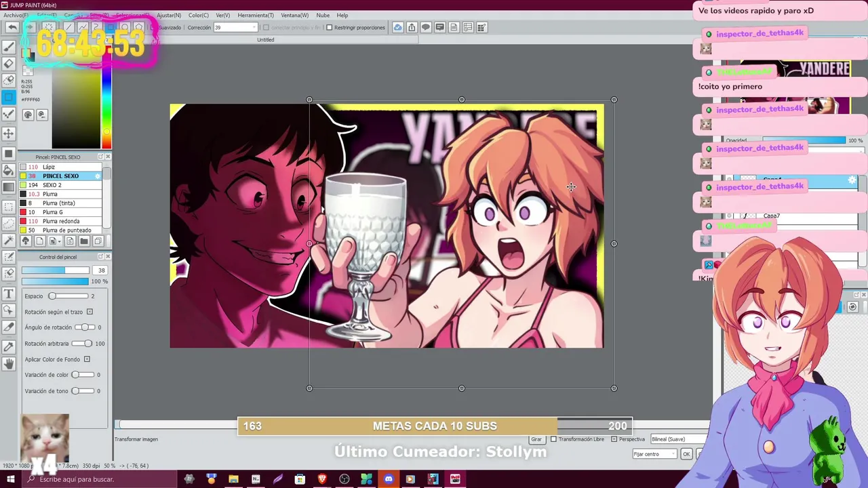Toggle Aplicar Color de Fondo checkbox
The width and height of the screenshot is (868, 488).
(87, 359)
